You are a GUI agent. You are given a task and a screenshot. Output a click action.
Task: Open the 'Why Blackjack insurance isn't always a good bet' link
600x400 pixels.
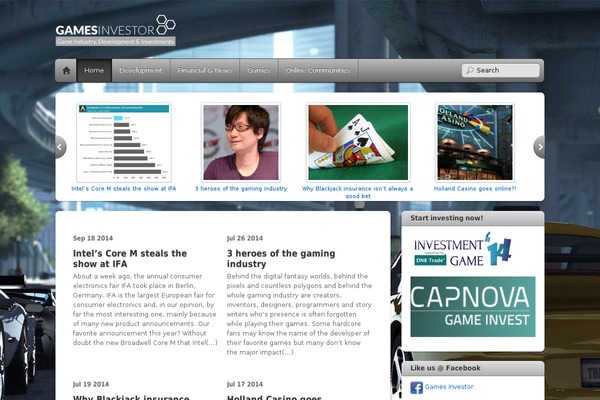coord(358,192)
